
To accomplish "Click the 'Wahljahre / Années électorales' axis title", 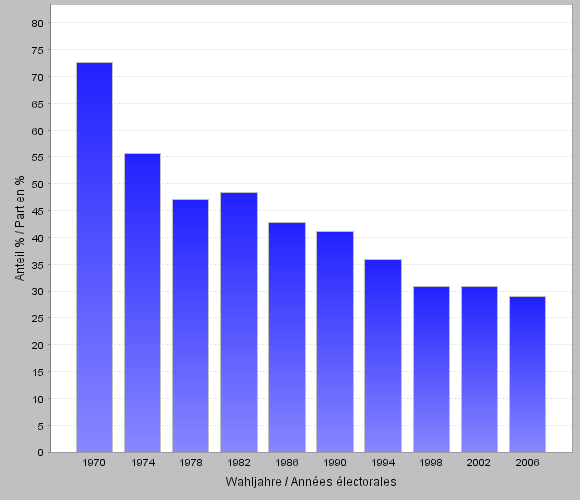I will click(x=311, y=482).
